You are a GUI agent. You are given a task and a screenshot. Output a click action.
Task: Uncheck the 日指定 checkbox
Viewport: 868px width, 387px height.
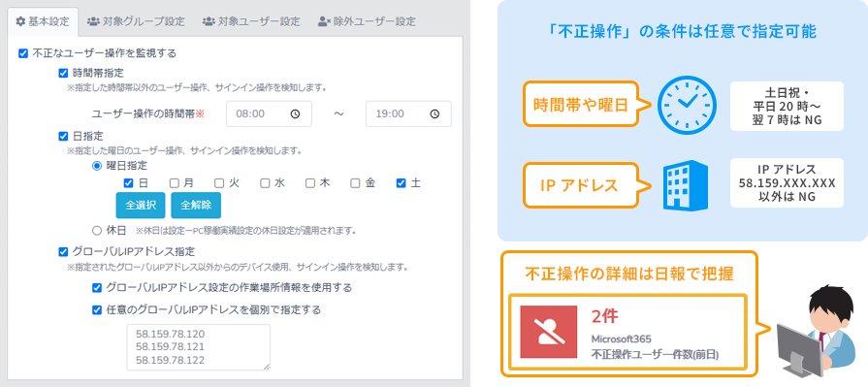coord(63,136)
